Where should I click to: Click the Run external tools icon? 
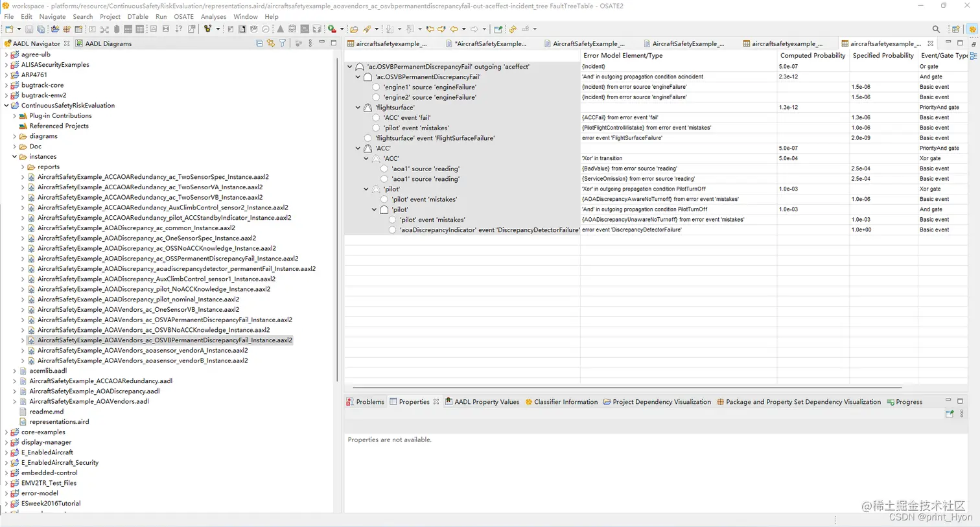pyautogui.click(x=332, y=29)
